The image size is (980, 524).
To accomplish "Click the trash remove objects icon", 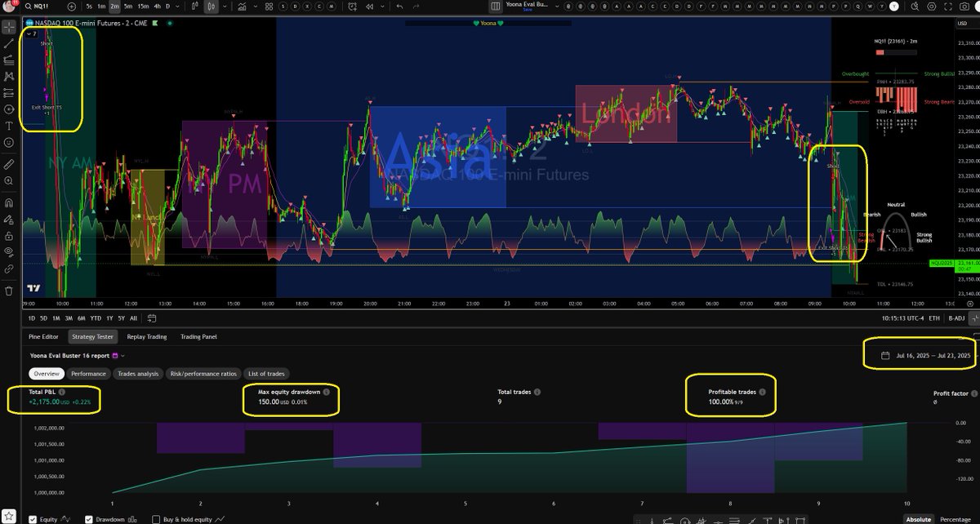I will coord(8,290).
